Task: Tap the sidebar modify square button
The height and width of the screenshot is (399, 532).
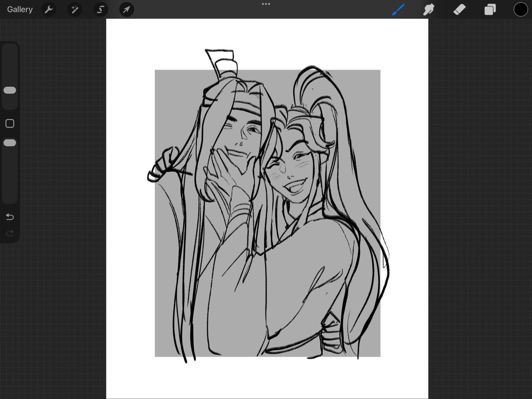Action: point(10,124)
